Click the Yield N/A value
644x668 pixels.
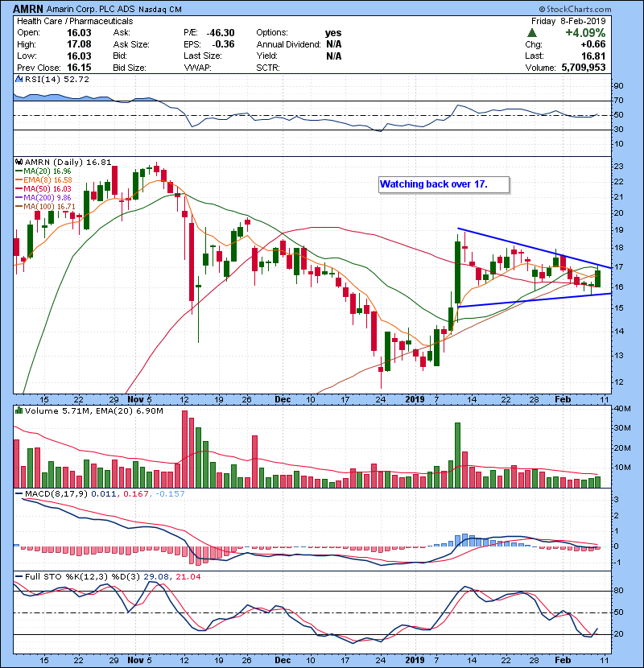pos(334,56)
